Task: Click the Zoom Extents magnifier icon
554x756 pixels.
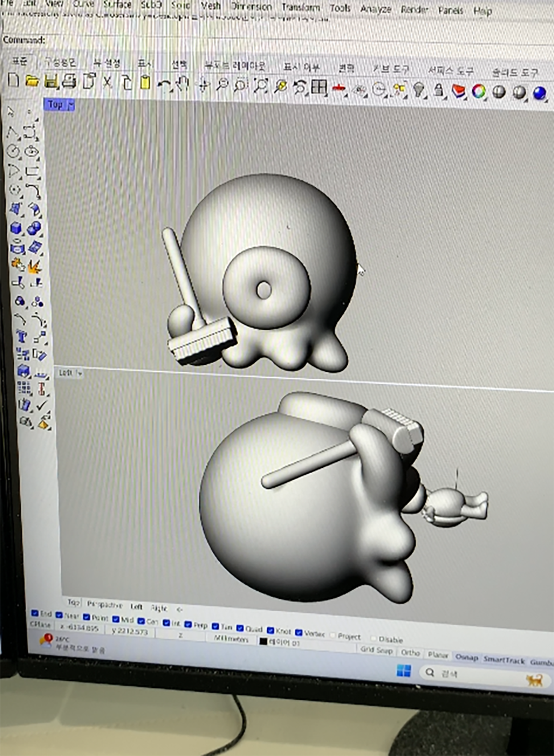Action: pos(261,85)
